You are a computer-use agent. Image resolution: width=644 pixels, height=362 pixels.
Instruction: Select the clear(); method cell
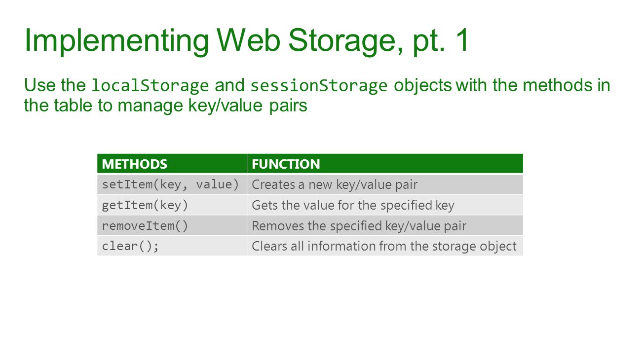(x=172, y=246)
